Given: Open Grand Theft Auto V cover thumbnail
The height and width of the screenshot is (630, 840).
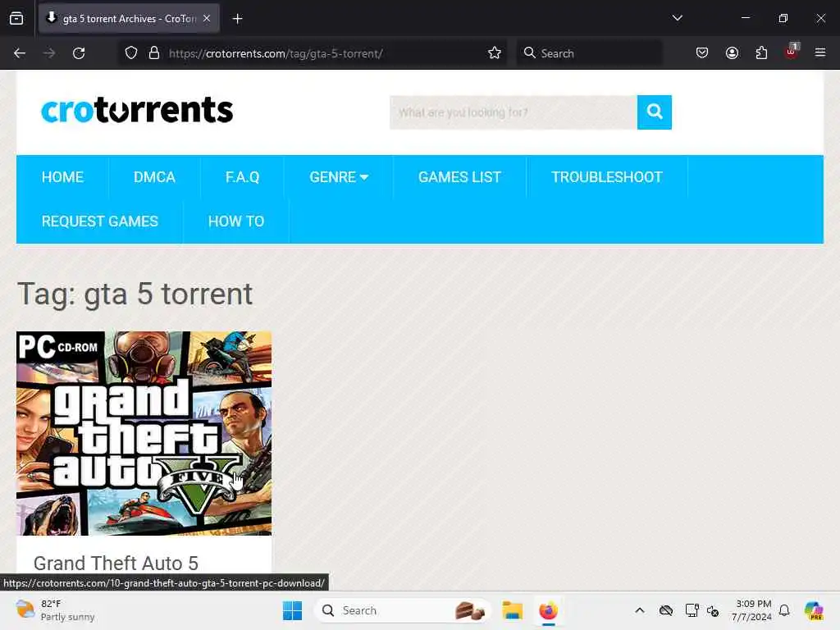Looking at the screenshot, I should point(144,433).
